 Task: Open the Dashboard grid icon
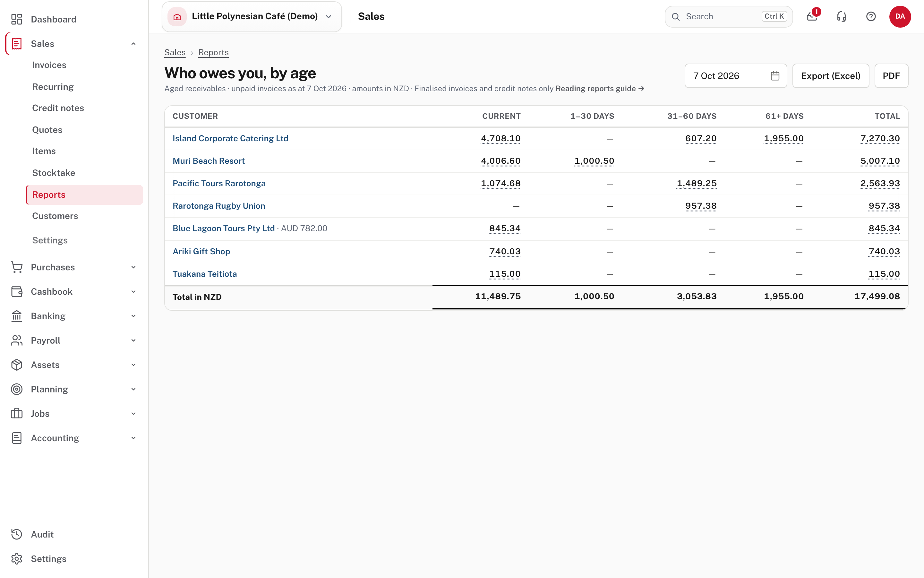coord(16,19)
